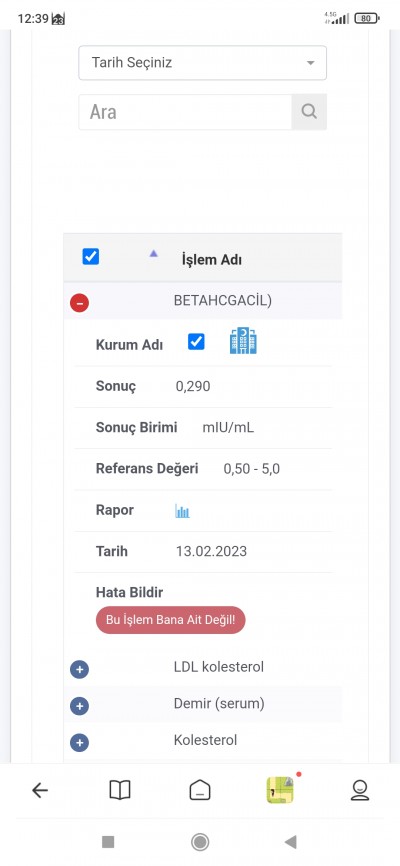Open the hospital building icon
This screenshot has width=400, height=866.
(x=243, y=342)
